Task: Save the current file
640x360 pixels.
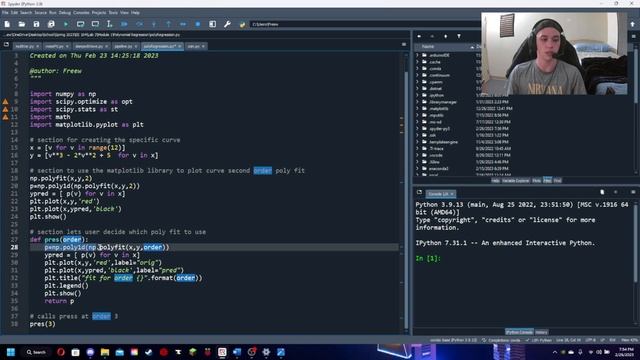Action: click(x=36, y=24)
